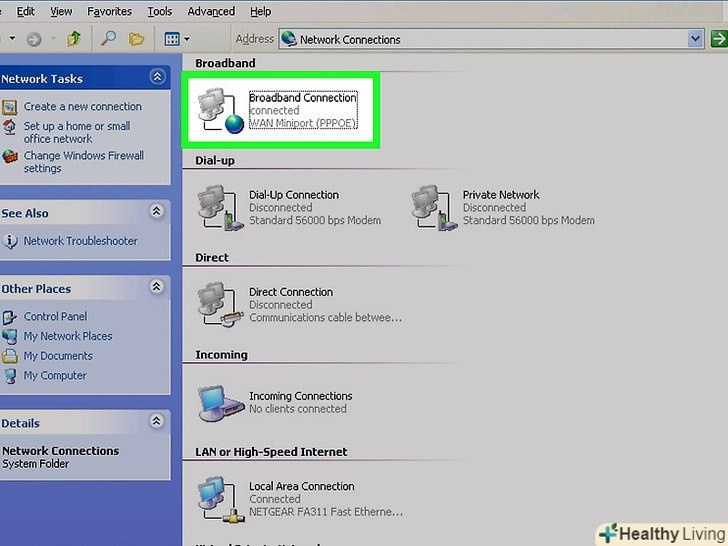Click the My Computer sidebar icon

coord(10,376)
